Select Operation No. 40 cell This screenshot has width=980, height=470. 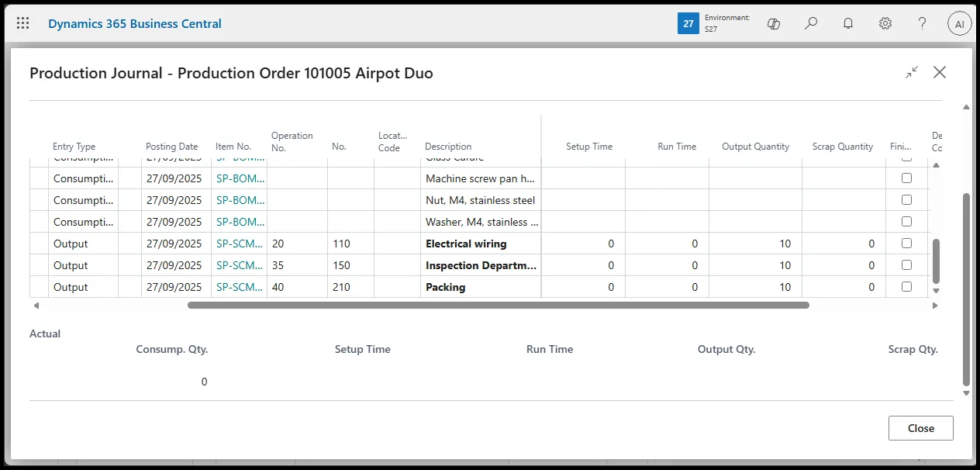point(297,287)
